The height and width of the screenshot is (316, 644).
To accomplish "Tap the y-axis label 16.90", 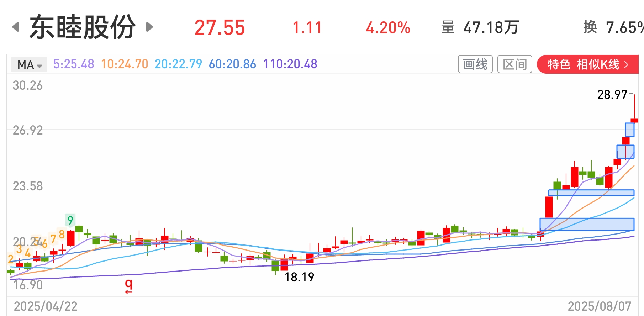I will coord(28,285).
